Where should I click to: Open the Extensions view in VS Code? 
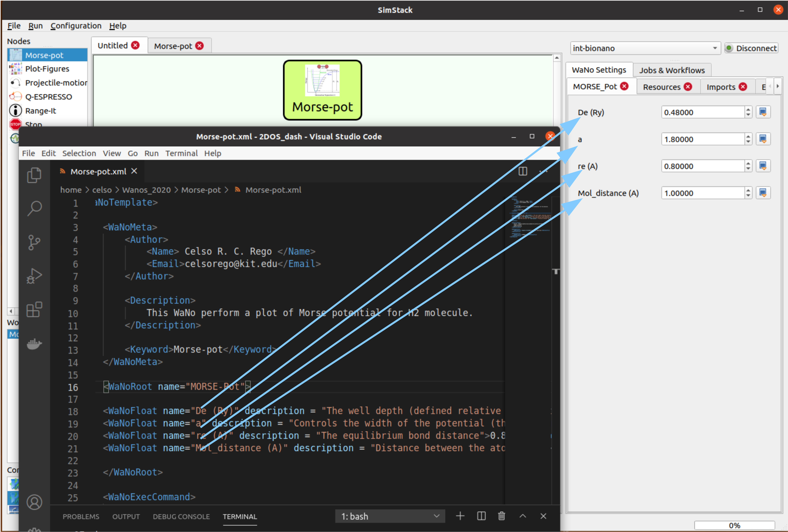pos(34,309)
